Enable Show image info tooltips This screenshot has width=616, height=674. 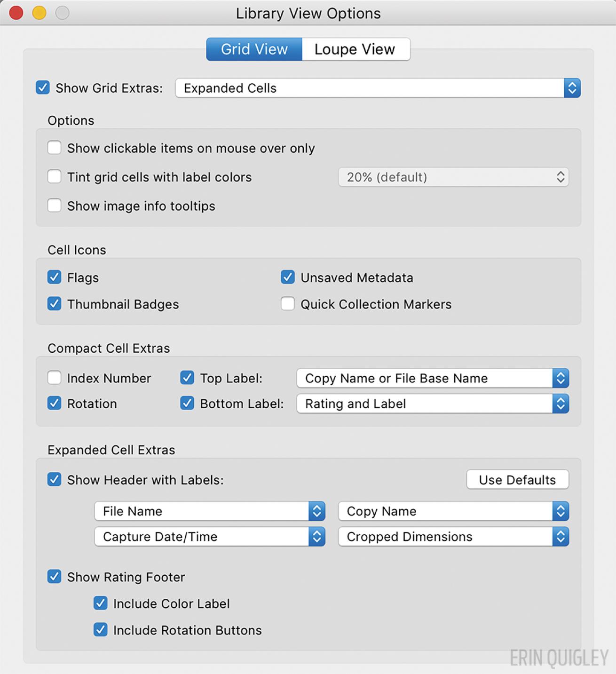(55, 206)
